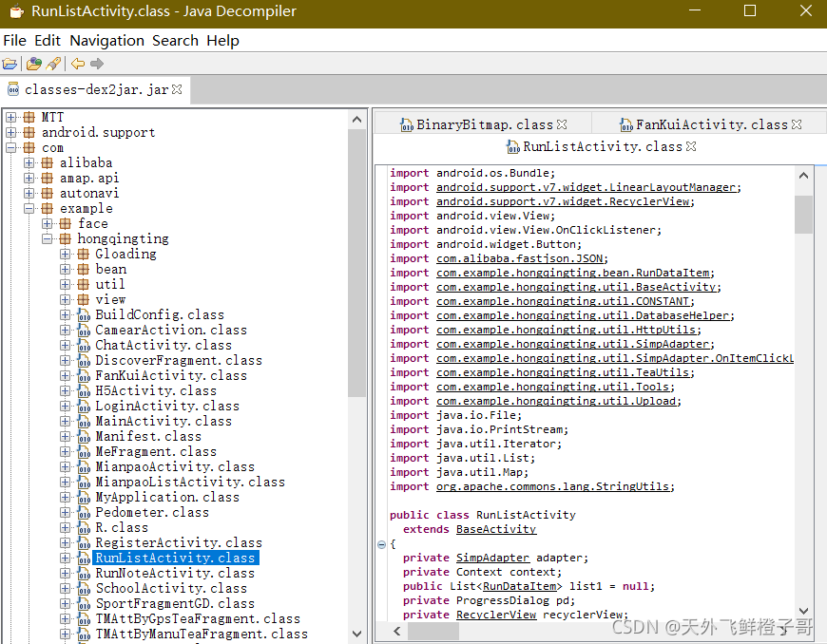827x644 pixels.
Task: Click the code editor scroll-up arrow
Action: click(803, 176)
